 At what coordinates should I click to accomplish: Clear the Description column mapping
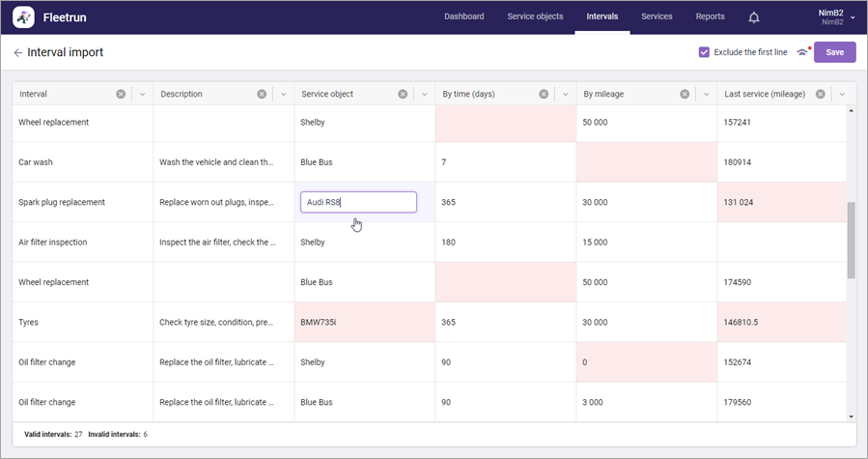click(262, 95)
